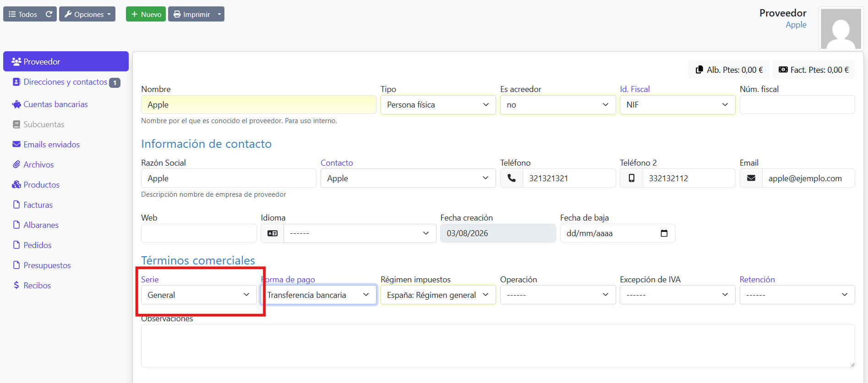
Task: Click the Nombre input field
Action: [x=259, y=105]
